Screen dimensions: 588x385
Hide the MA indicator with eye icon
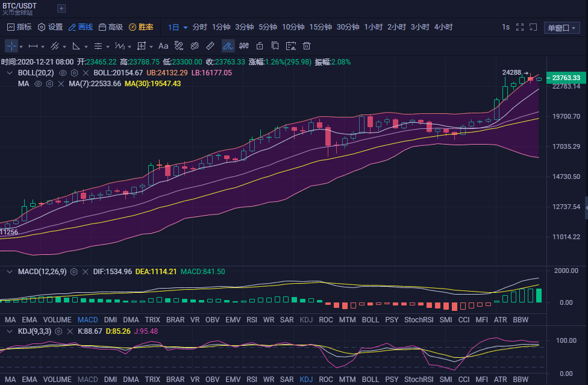(x=38, y=84)
